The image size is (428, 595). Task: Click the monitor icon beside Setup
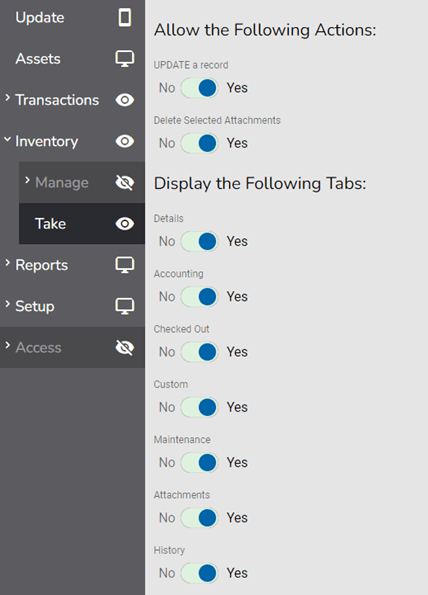click(125, 306)
